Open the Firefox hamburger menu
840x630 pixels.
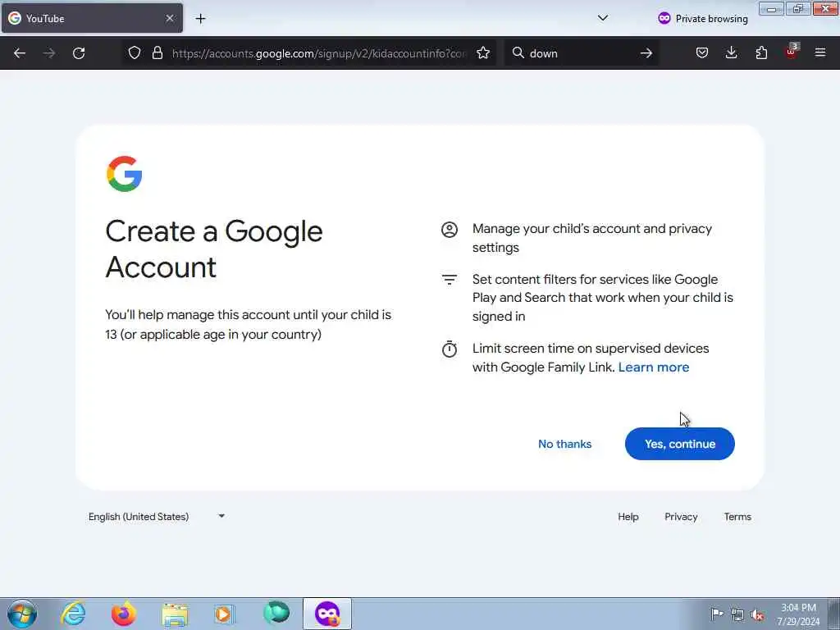(x=820, y=53)
